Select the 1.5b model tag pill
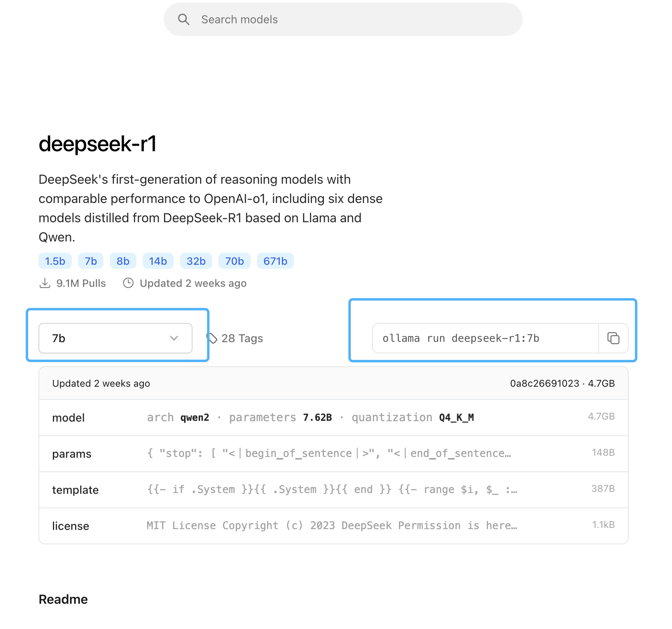Image resolution: width=672 pixels, height=629 pixels. (x=55, y=261)
